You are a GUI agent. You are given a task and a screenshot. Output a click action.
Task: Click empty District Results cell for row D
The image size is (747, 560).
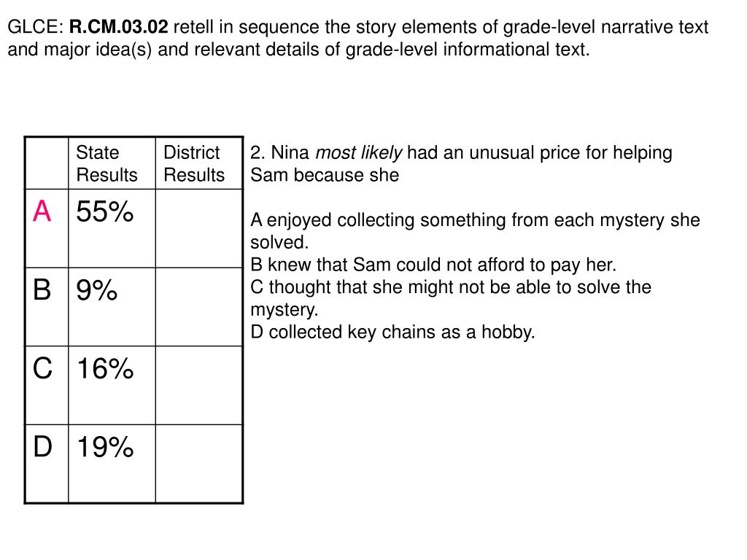click(199, 464)
